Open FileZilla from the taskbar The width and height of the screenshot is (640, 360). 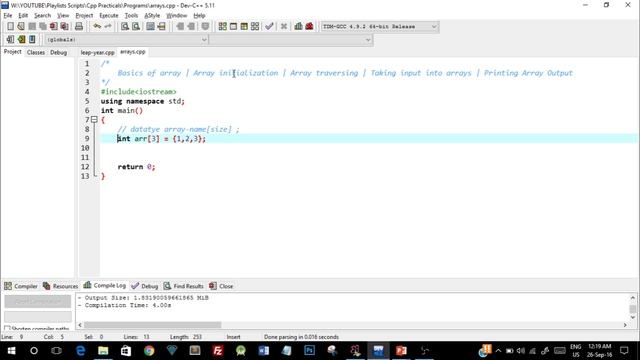218,351
